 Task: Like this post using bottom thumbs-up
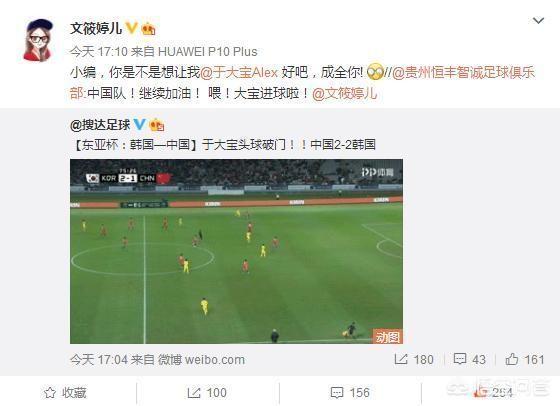tap(492, 393)
